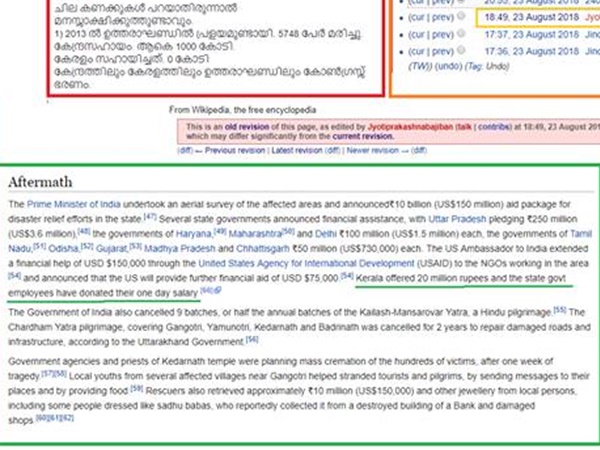Screen dimensions: 600x450
Task: Open the Haryana article link
Action: [x=195, y=233]
